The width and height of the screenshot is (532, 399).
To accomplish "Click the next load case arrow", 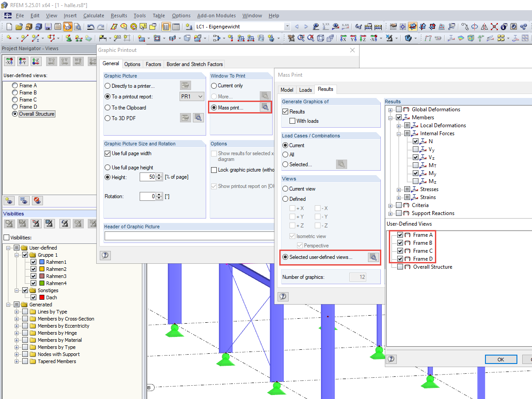I will 306,27.
